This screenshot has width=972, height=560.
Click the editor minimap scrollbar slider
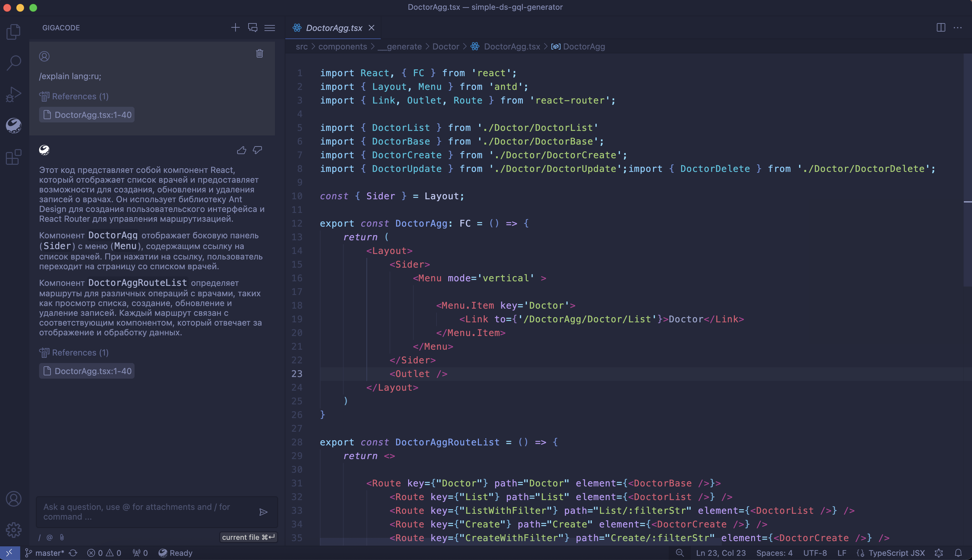[x=967, y=169]
